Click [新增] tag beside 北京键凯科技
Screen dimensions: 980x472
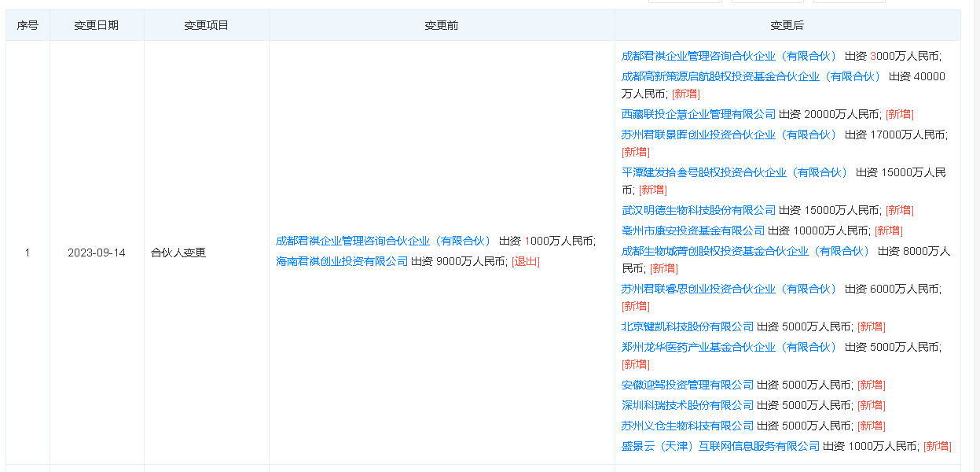click(x=872, y=327)
